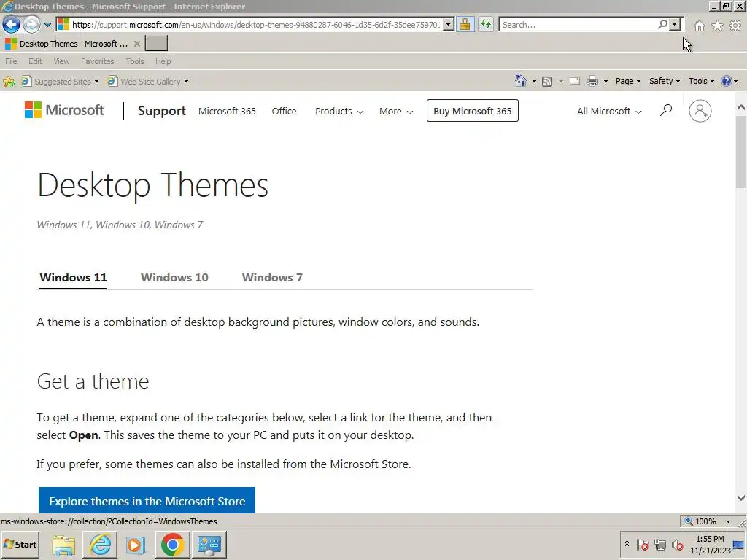Select the Desktop Themes browser tab
This screenshot has width=747, height=560.
[72, 44]
